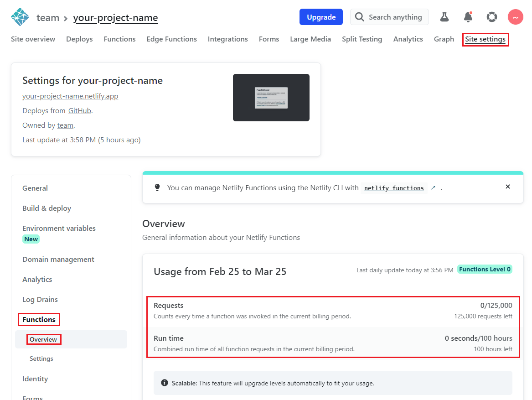
Task: Open Site settings from the navigation
Action: click(x=486, y=40)
